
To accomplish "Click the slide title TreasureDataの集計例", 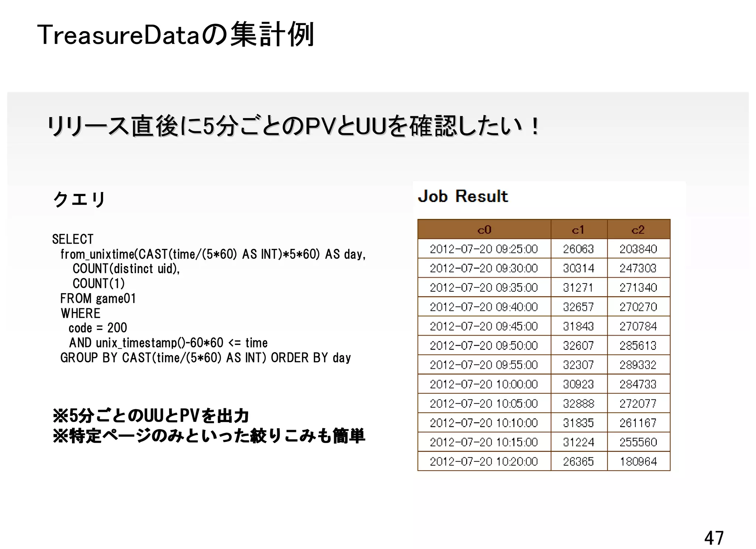I will tap(176, 35).
